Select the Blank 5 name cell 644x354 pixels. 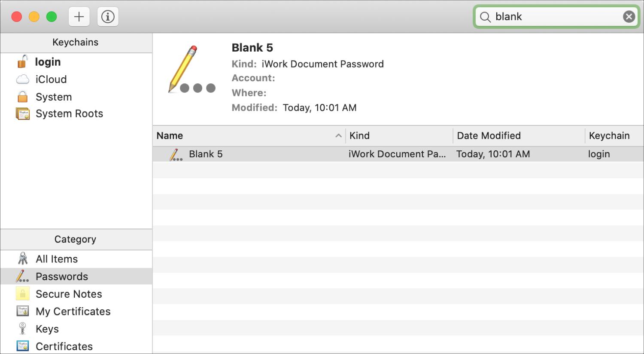[x=206, y=154]
